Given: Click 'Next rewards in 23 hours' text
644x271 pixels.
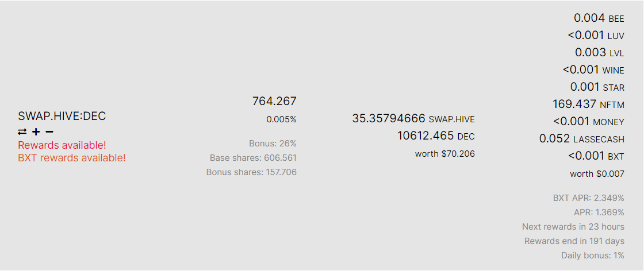Looking at the screenshot, I should (573, 227).
